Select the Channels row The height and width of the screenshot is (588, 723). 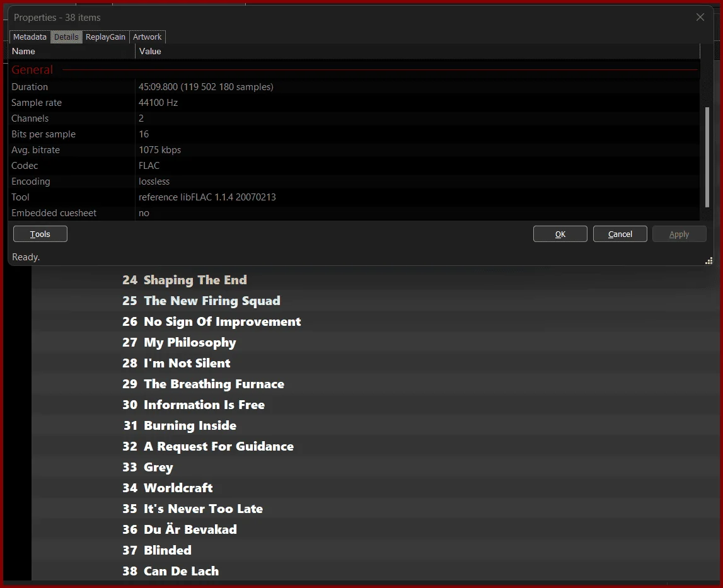(x=354, y=118)
